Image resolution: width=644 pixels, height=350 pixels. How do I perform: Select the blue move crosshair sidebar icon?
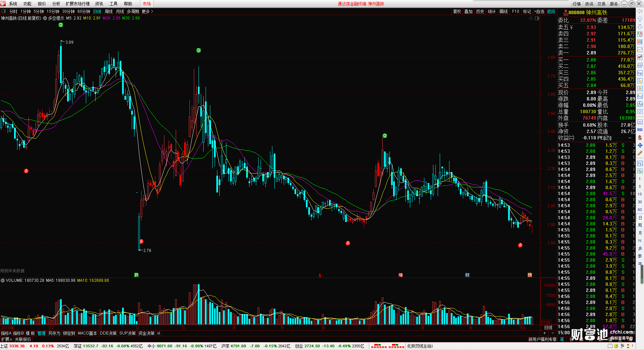pos(640,145)
